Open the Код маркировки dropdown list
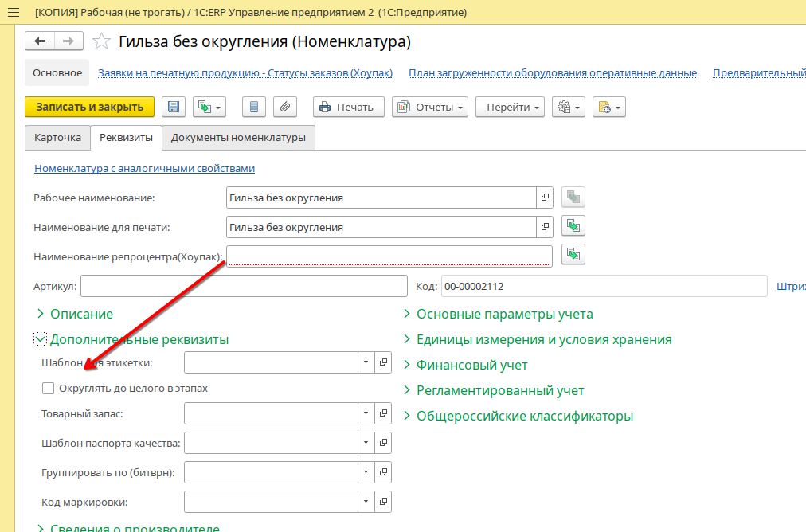The image size is (806, 532). point(366,502)
